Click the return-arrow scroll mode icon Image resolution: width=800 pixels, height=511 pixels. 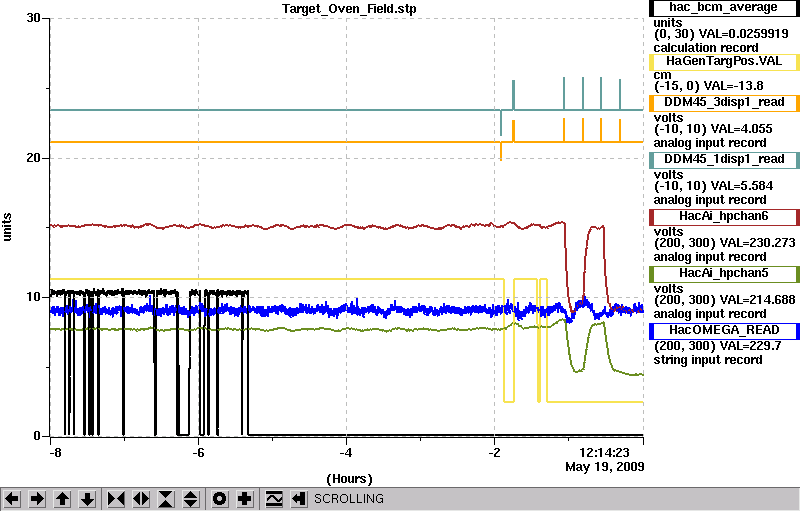click(x=299, y=498)
